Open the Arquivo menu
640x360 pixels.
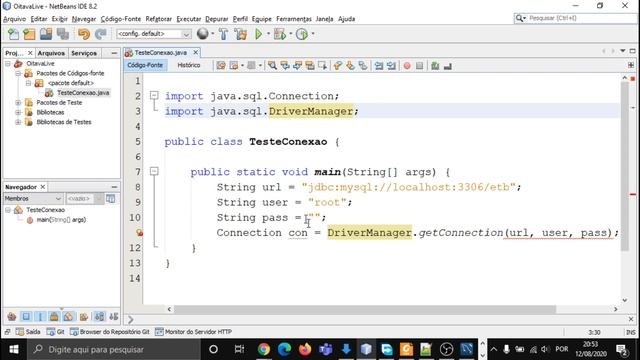pyautogui.click(x=14, y=19)
